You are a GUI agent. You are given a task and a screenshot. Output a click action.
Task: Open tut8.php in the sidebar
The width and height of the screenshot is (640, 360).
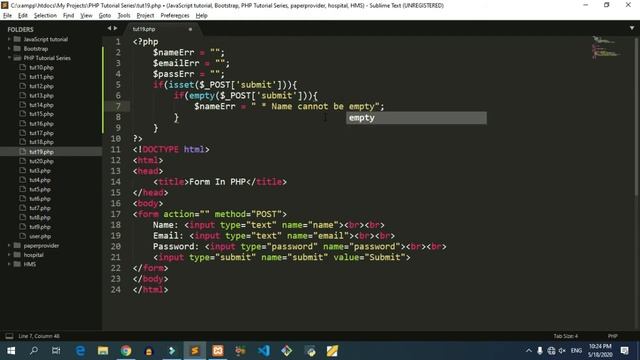40,217
